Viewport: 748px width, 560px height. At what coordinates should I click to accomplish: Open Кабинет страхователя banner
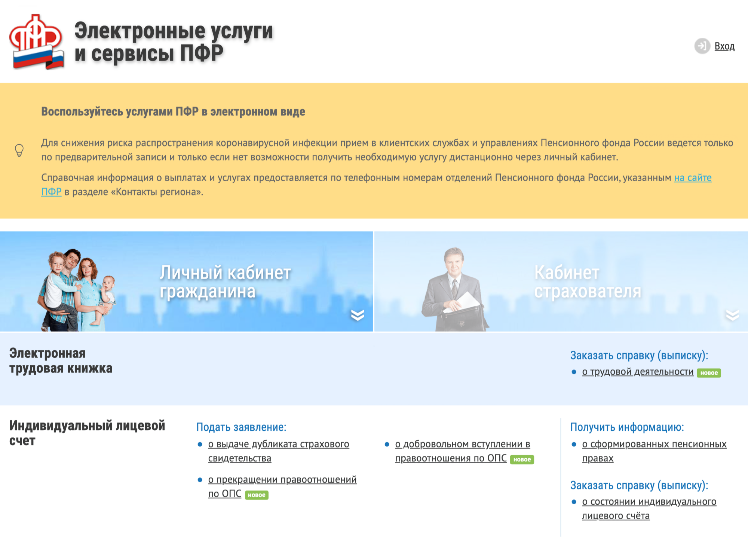tap(561, 281)
